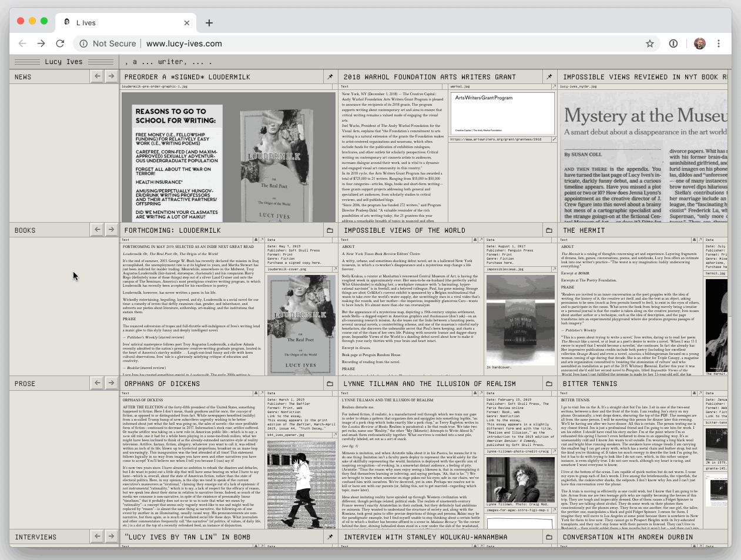741x560 pixels.
Task: Open Impossible Views Reviewed in NYT Book heading
Action: (x=645, y=77)
